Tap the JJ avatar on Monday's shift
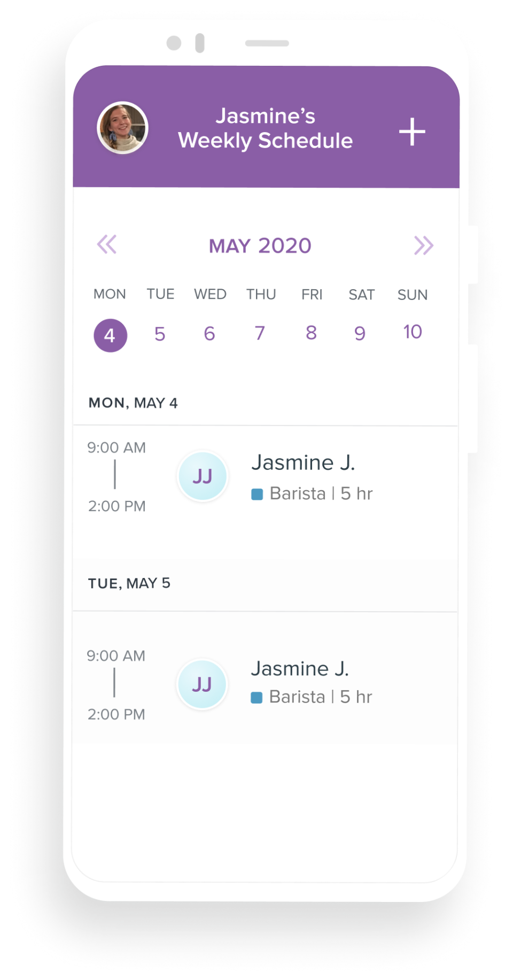This screenshot has width=513, height=980. 203,476
